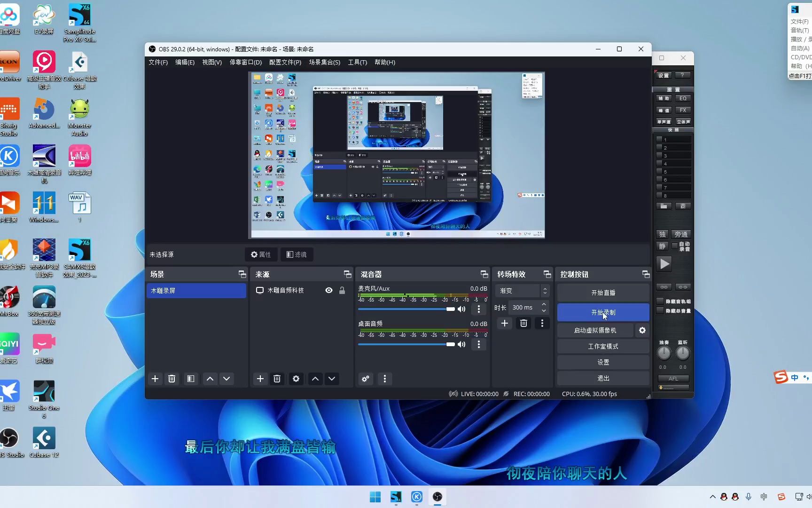Open the 工具(T) menu
The height and width of the screenshot is (508, 812).
pyautogui.click(x=357, y=62)
